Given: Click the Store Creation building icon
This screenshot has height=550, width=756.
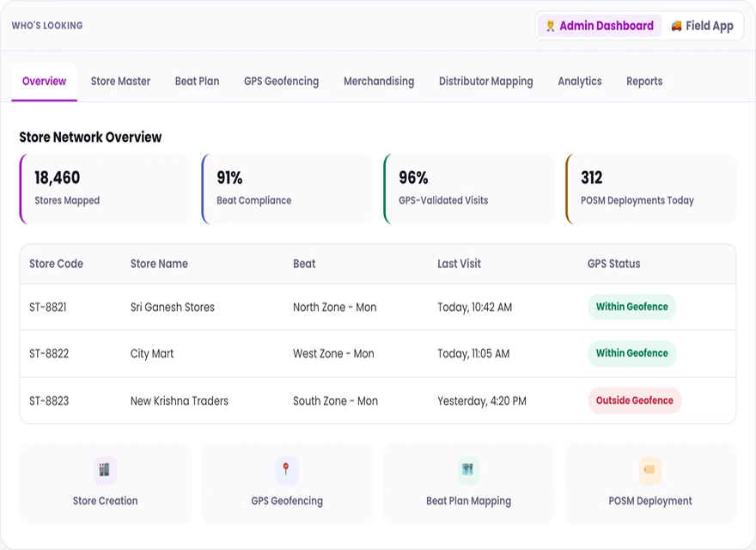Looking at the screenshot, I should click(105, 470).
